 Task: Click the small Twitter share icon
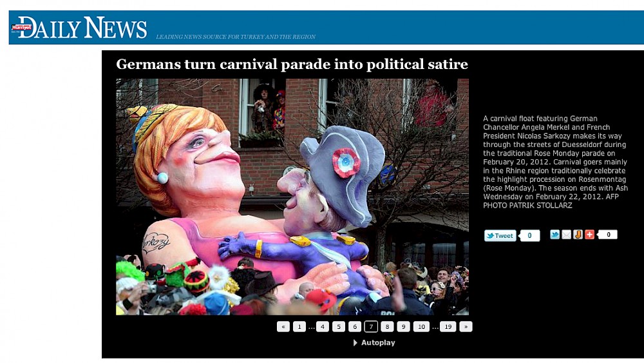click(x=554, y=235)
